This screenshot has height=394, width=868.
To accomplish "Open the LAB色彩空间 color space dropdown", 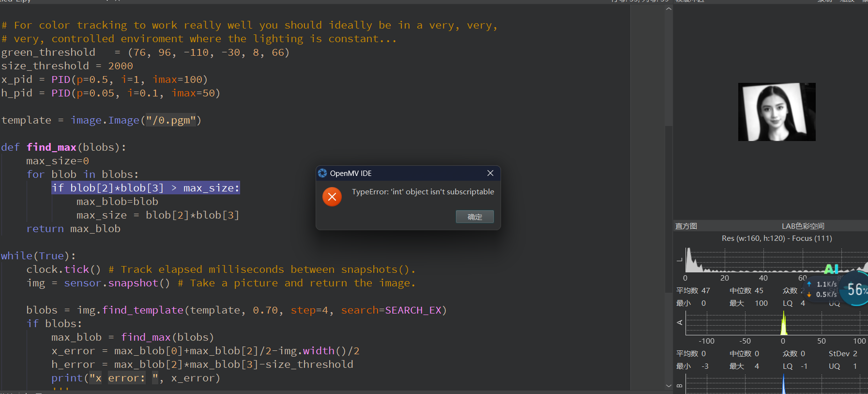I will pyautogui.click(x=803, y=226).
